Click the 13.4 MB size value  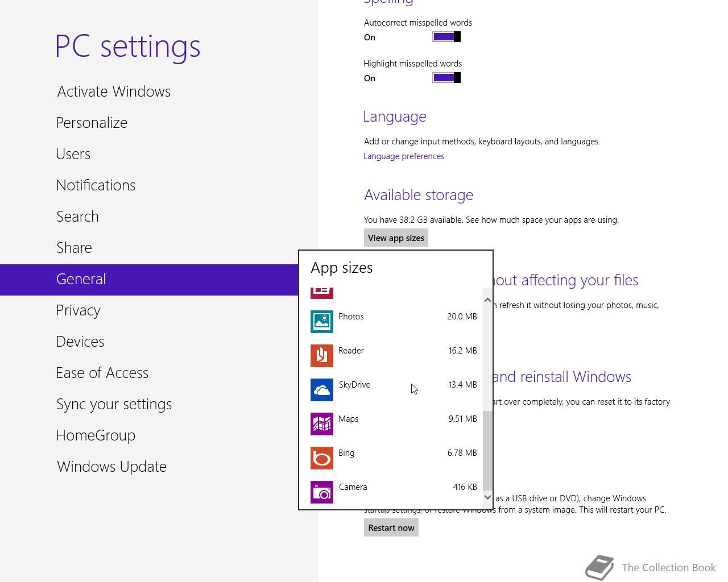[462, 385]
